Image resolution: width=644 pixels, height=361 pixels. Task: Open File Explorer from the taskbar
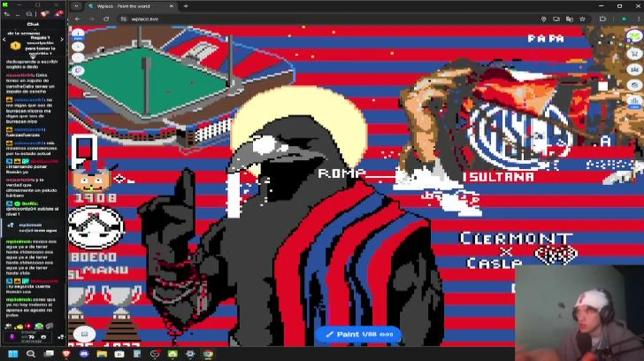coord(102,354)
